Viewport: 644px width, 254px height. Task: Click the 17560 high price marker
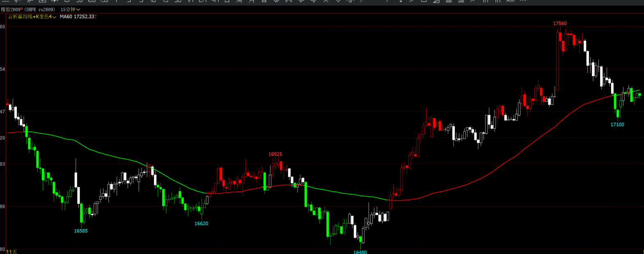pos(560,23)
